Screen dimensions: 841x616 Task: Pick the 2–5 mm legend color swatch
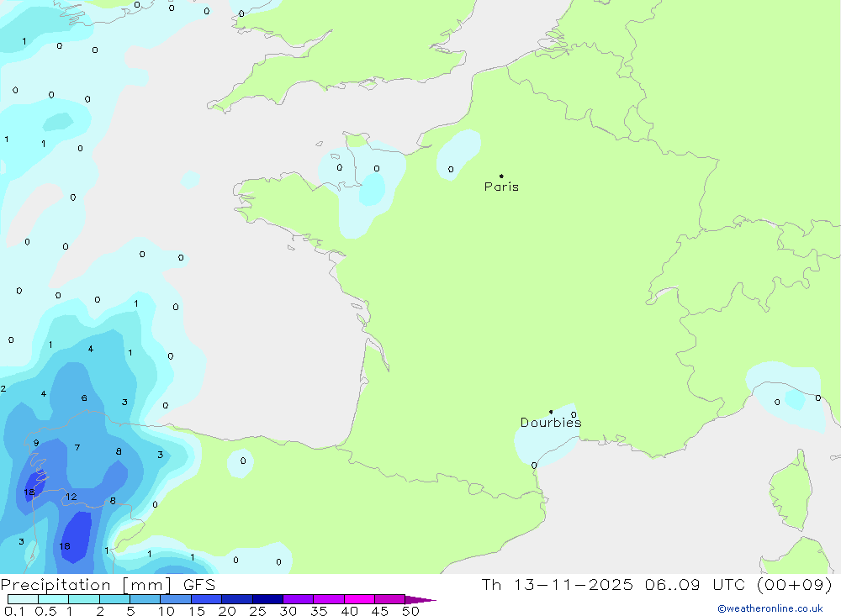coord(114,599)
